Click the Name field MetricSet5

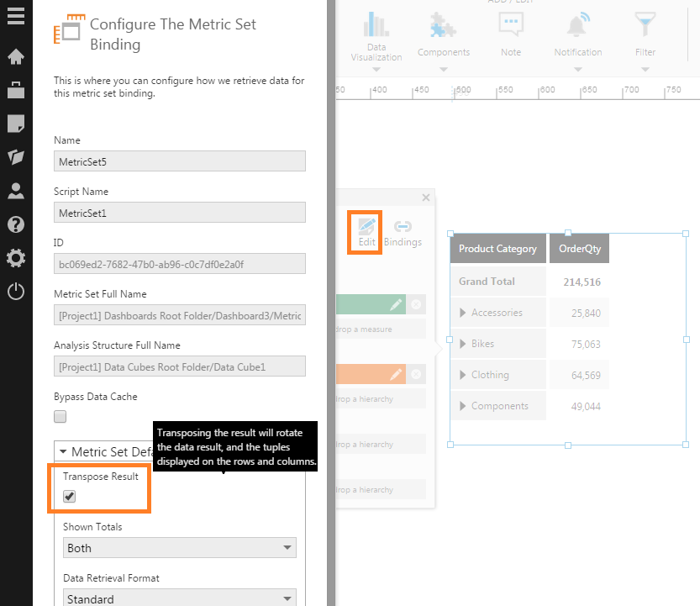coord(180,161)
